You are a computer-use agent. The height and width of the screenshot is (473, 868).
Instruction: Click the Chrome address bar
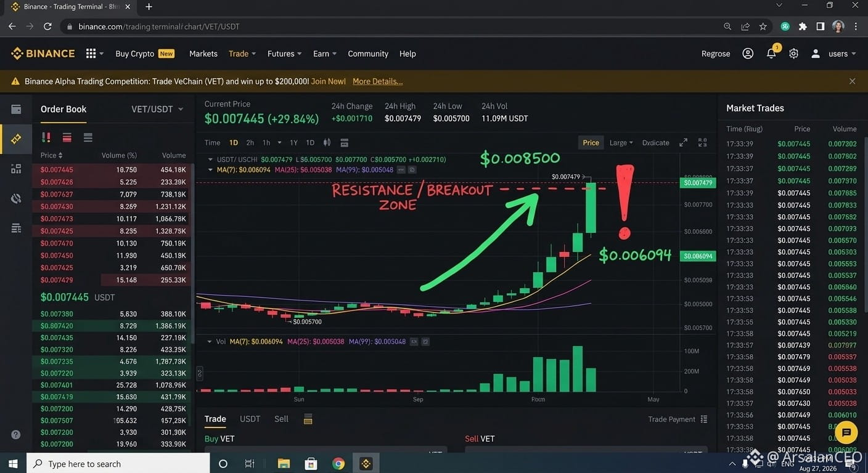pyautogui.click(x=395, y=26)
